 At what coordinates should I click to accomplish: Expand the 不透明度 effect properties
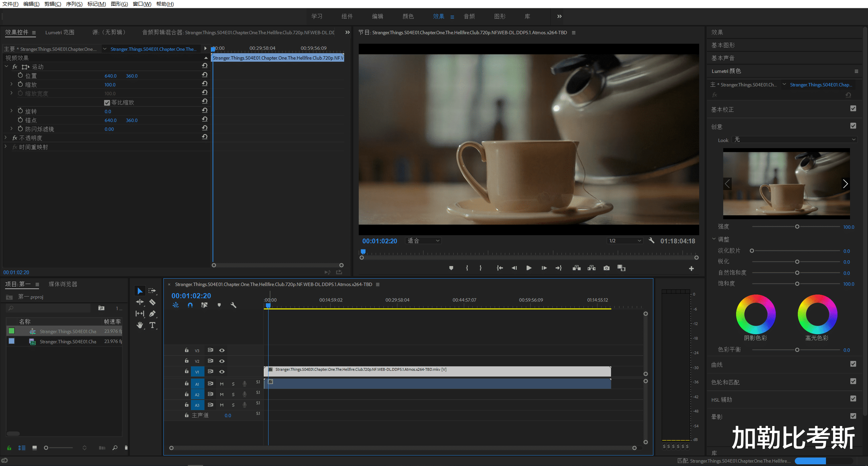pyautogui.click(x=6, y=138)
